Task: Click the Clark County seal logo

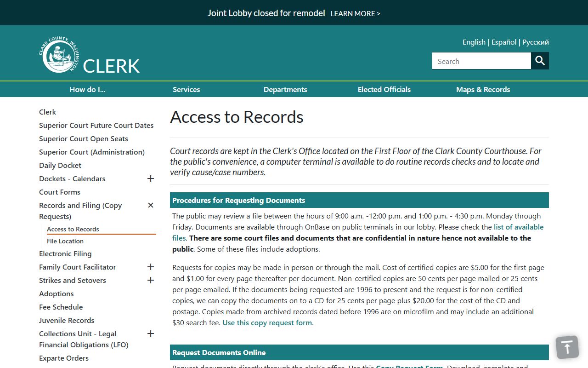Action: pos(59,54)
